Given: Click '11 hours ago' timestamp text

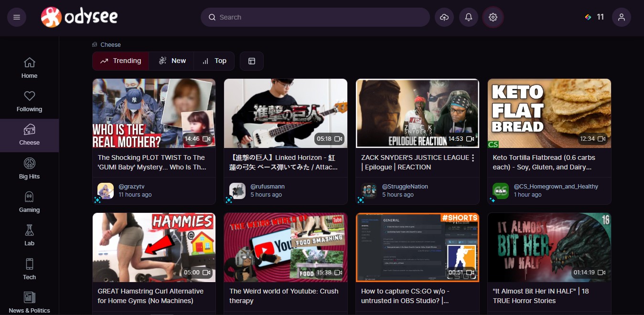Looking at the screenshot, I should 135,195.
